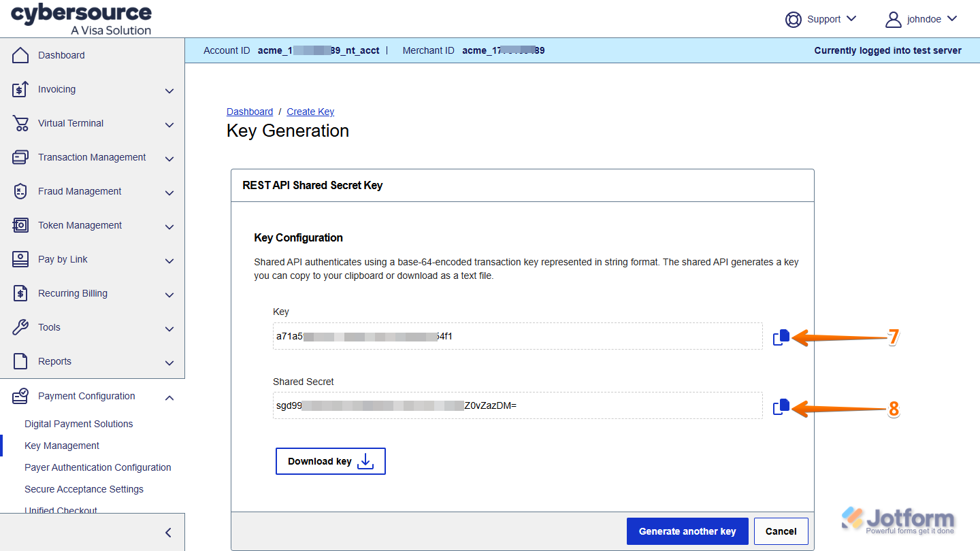Image resolution: width=980 pixels, height=551 pixels.
Task: Click inside the Shared Secret field
Action: click(518, 405)
